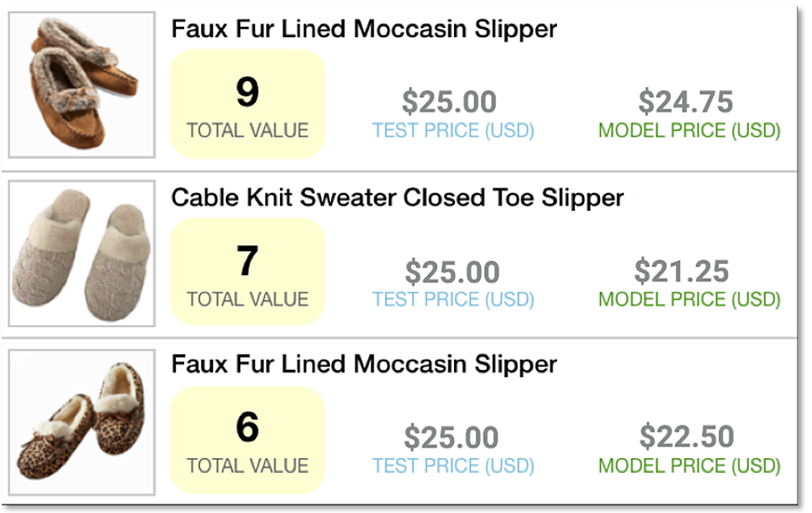Click the $24.75 model price
The width and height of the screenshot is (812, 513).
[x=686, y=101]
